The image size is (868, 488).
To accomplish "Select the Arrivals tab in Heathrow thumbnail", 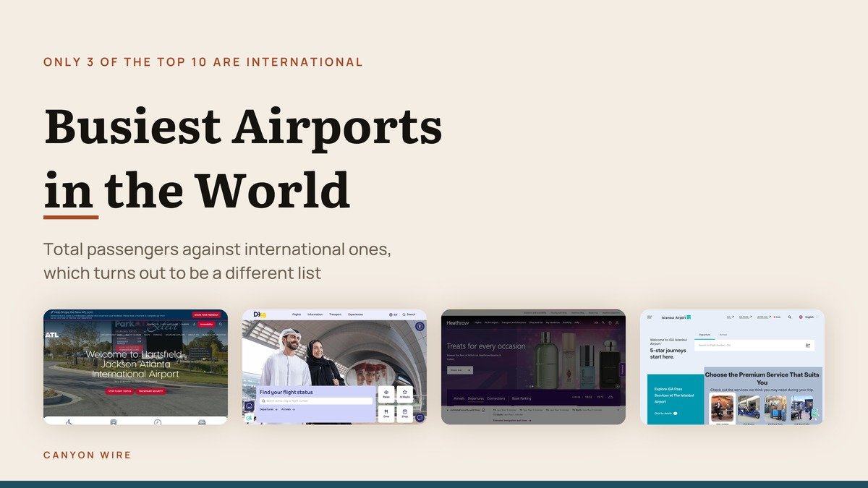I will coord(459,398).
